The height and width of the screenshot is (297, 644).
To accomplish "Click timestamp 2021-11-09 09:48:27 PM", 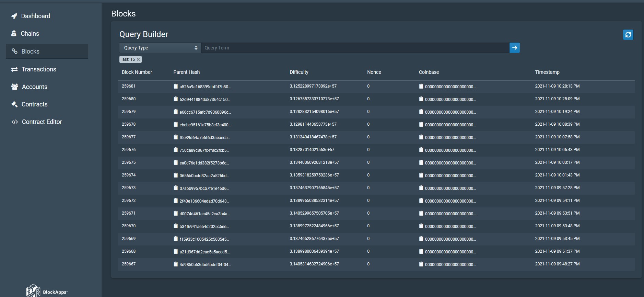I will (557, 264).
